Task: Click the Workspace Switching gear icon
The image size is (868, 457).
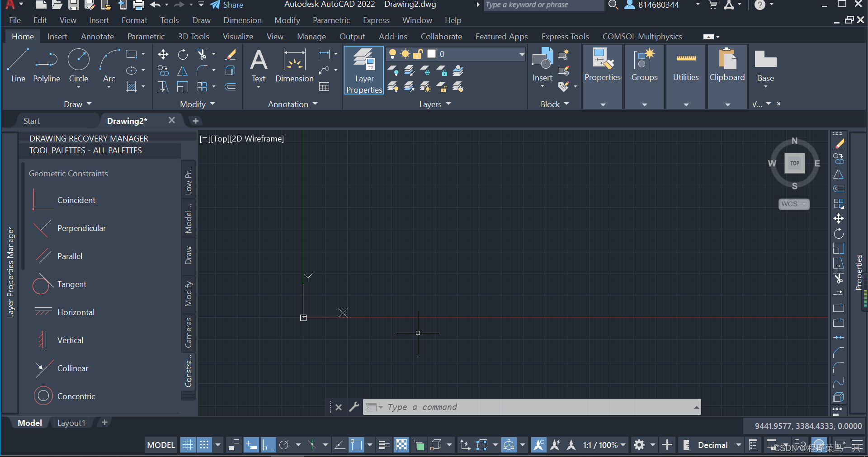Action: (639, 445)
